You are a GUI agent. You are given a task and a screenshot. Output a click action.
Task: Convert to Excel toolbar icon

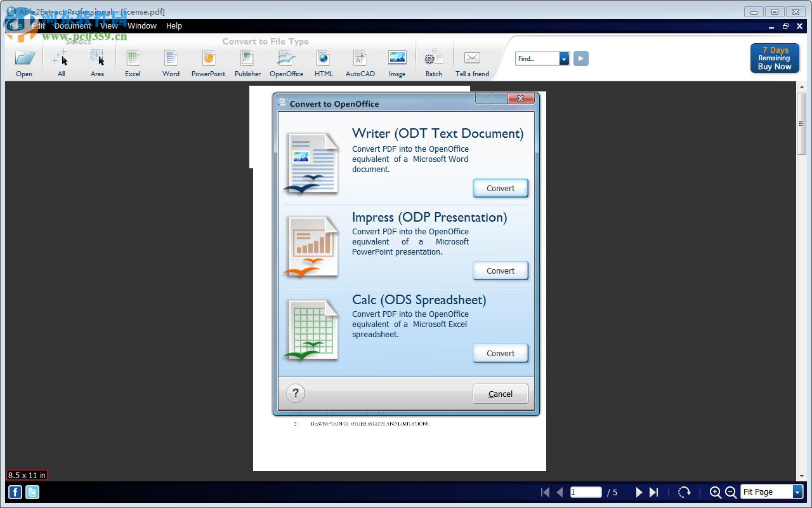click(x=133, y=58)
